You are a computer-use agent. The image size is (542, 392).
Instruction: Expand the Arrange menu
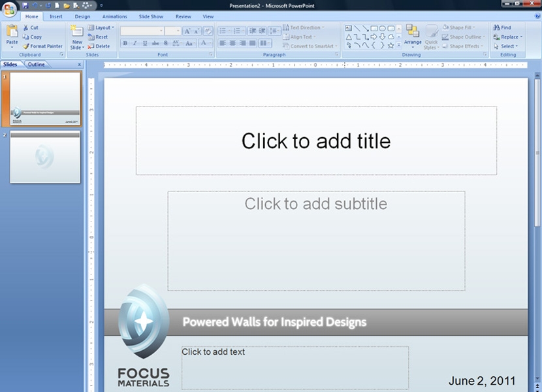point(413,37)
